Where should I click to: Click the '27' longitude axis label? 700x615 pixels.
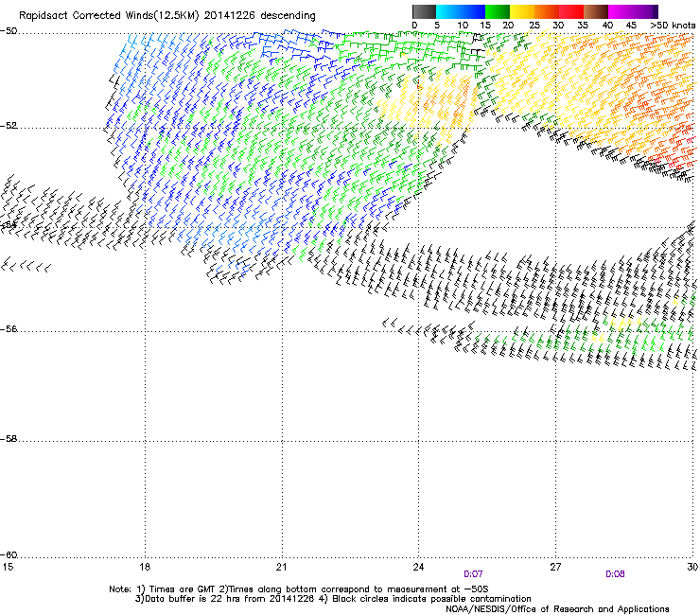coord(555,567)
